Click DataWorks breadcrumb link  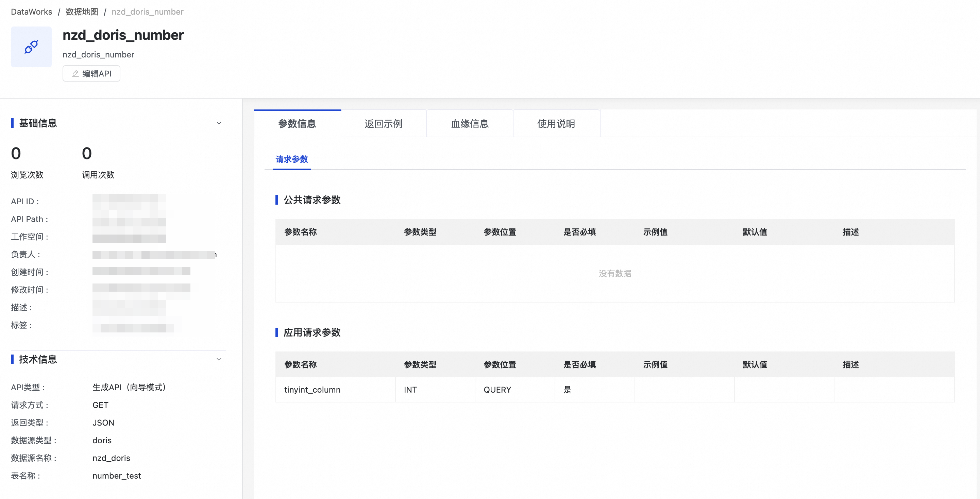[32, 12]
